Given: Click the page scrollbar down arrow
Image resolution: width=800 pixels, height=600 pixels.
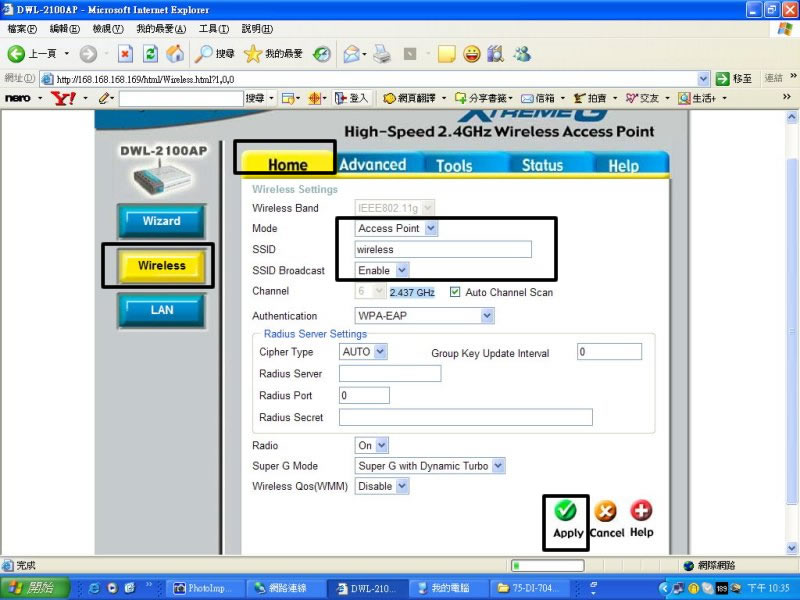Looking at the screenshot, I should (792, 548).
